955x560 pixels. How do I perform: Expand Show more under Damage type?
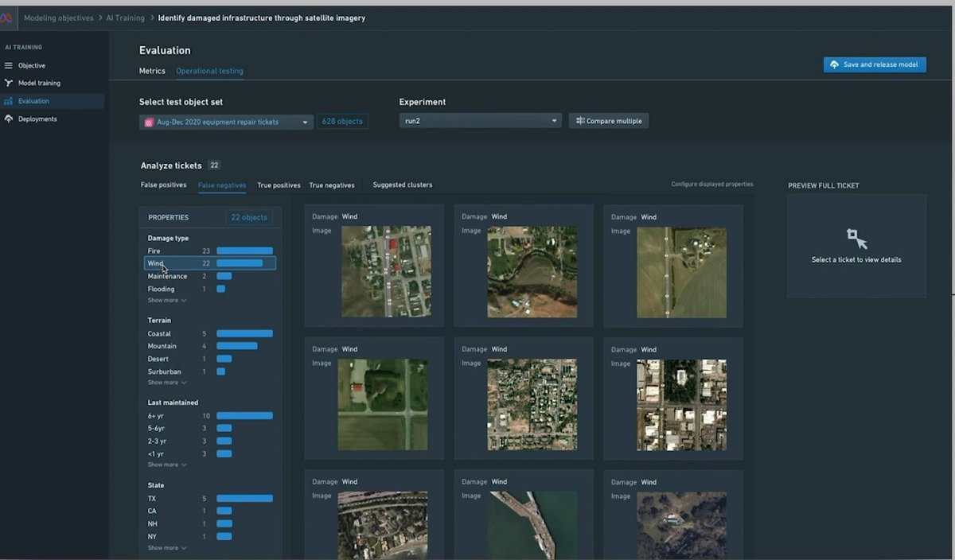[x=167, y=300]
